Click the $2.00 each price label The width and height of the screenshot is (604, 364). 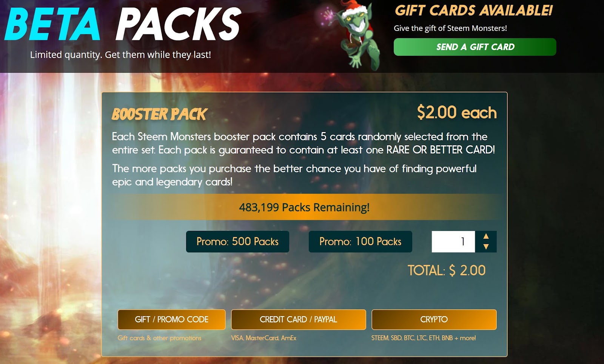tap(457, 112)
